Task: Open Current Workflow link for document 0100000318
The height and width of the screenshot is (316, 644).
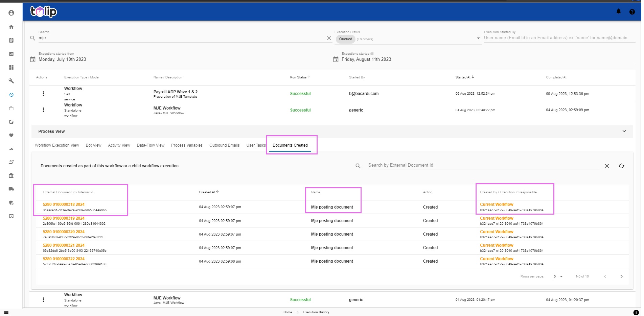Action: click(x=497, y=204)
